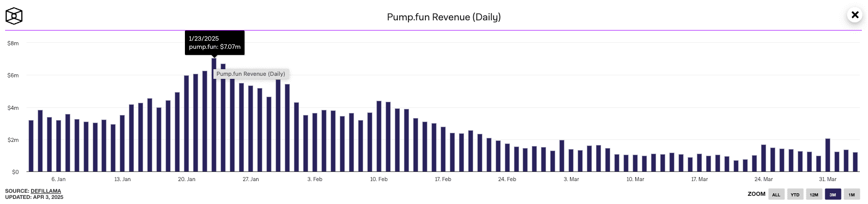Click the 6. Jan axis label
The width and height of the screenshot is (868, 204).
pyautogui.click(x=59, y=179)
